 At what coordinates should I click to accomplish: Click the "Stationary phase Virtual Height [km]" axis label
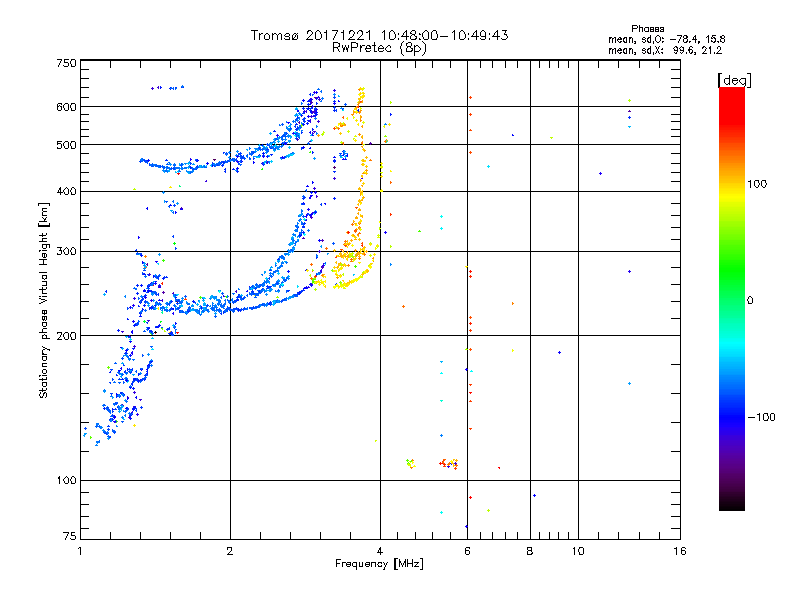[x=44, y=300]
